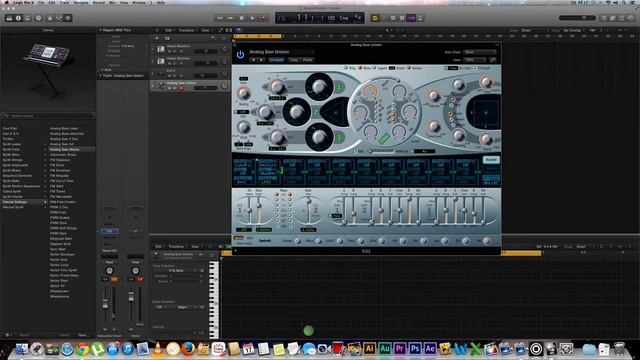The image size is (640, 360).
Task: Adjust the Analog Saw Unison channel volume fader
Action: [105, 304]
